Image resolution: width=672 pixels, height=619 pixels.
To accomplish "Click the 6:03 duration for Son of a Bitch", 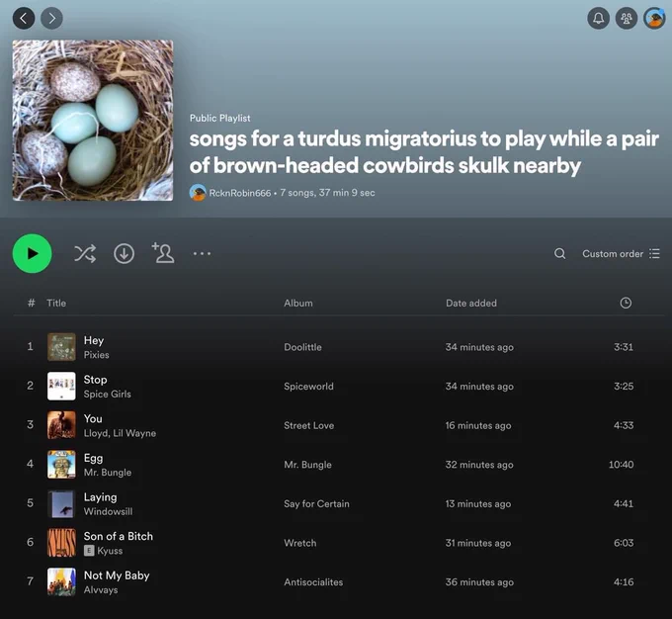I will click(624, 543).
